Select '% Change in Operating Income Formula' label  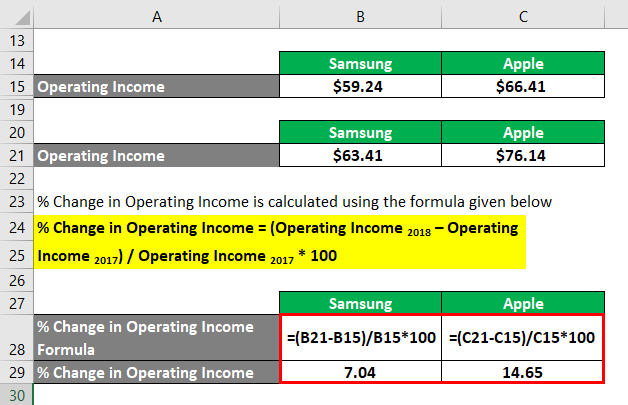[157, 338]
